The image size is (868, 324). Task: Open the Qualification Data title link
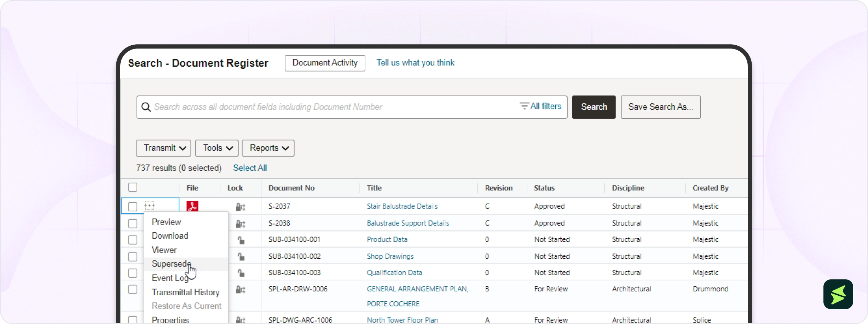tap(394, 272)
